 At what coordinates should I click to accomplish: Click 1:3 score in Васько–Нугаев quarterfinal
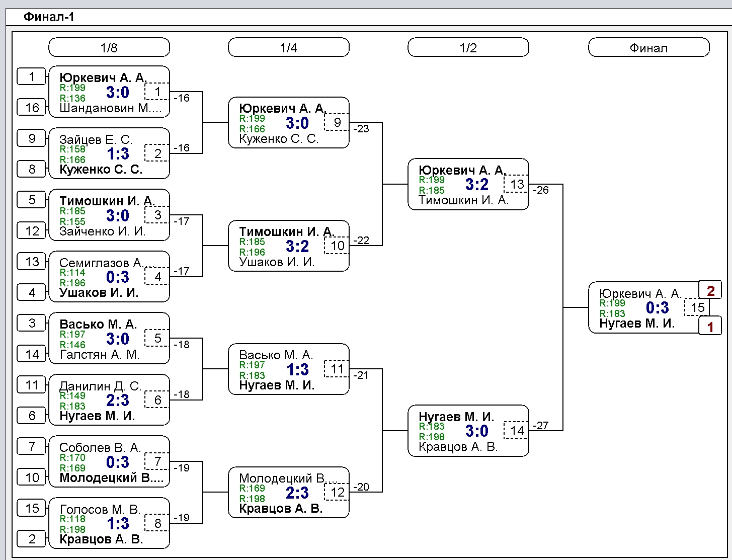click(x=297, y=369)
